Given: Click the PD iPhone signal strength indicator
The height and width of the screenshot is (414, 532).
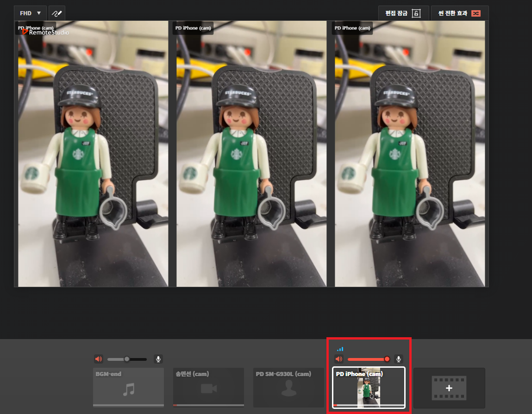Looking at the screenshot, I should (x=340, y=349).
